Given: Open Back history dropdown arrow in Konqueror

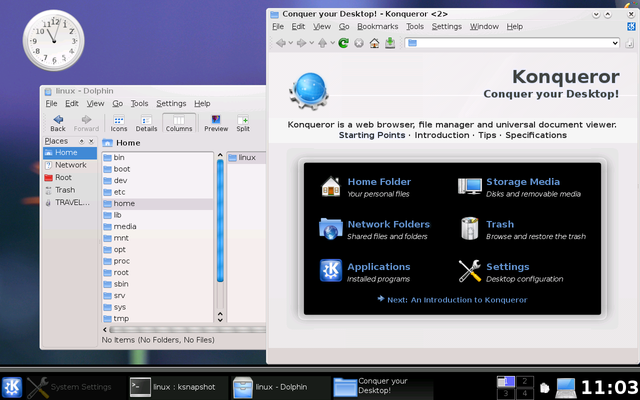Looking at the screenshot, I should click(x=291, y=43).
